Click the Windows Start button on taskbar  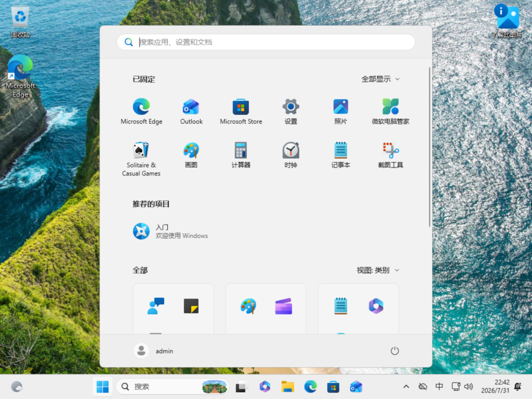click(x=102, y=387)
